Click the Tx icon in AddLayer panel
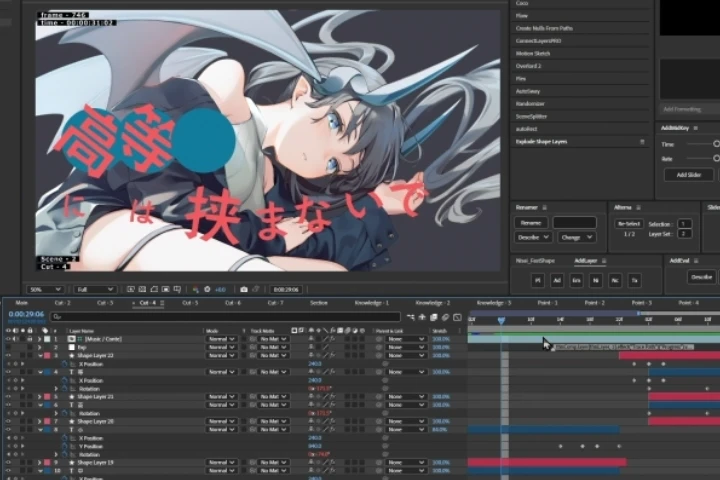 (635, 280)
